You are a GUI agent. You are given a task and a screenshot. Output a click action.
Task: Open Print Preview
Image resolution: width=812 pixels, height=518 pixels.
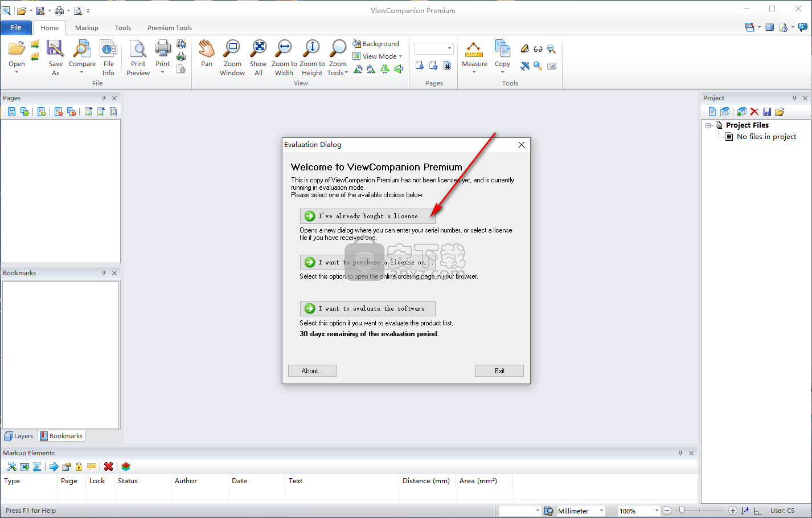(138, 49)
